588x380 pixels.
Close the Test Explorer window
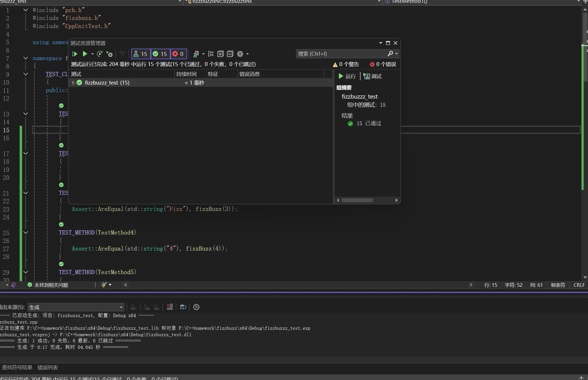(x=395, y=43)
